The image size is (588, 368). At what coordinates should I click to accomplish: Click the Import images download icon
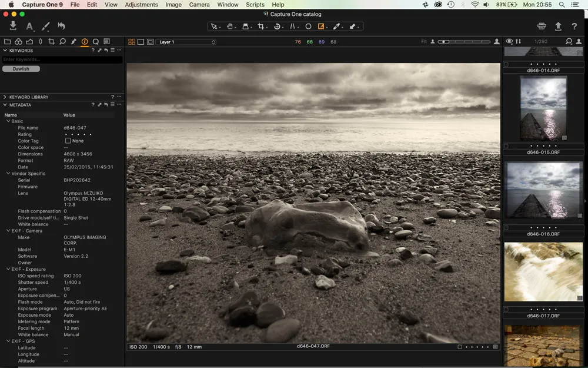point(13,26)
